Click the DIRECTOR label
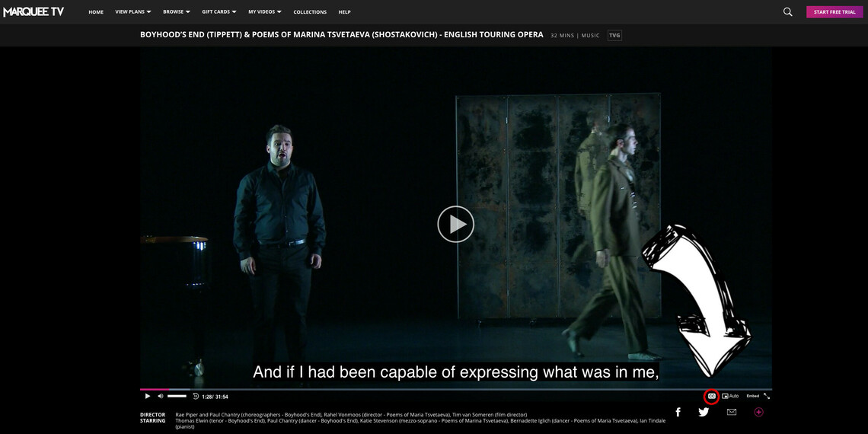Image resolution: width=868 pixels, height=434 pixels. pyautogui.click(x=152, y=415)
